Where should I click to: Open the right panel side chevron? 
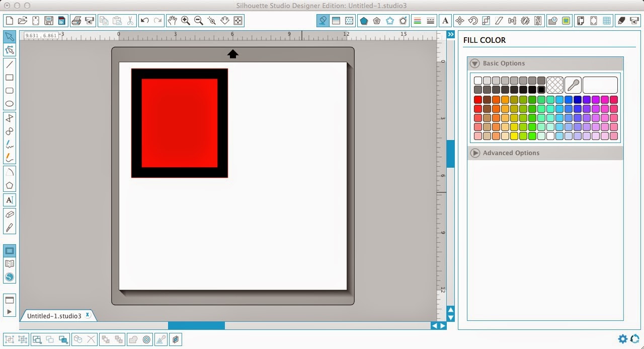pyautogui.click(x=450, y=34)
